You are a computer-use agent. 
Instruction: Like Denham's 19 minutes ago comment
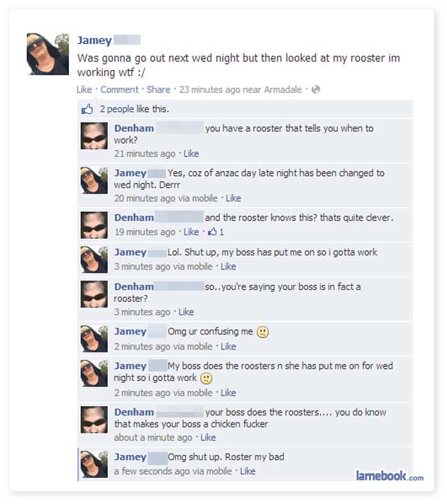191,232
